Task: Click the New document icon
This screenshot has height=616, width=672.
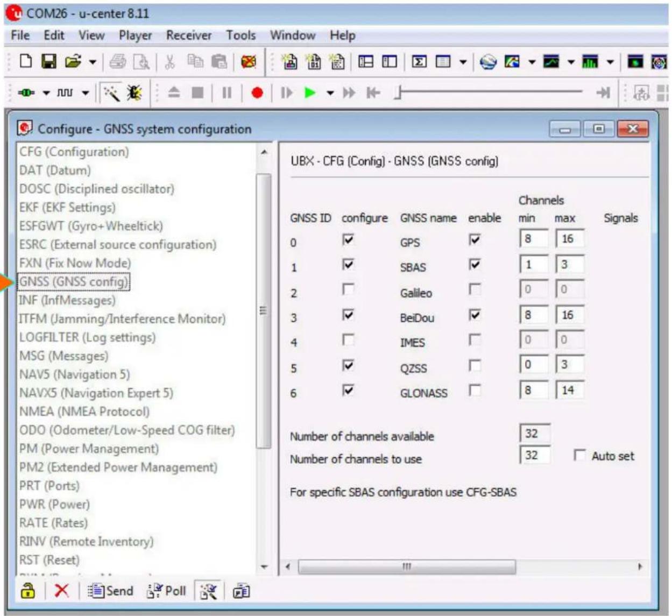Action: (x=25, y=62)
